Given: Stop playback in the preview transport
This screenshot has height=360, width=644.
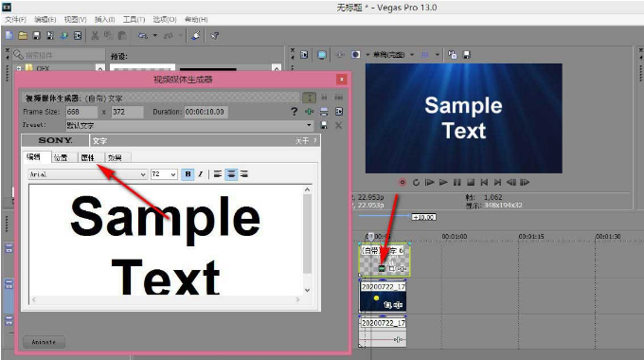Looking at the screenshot, I should pyautogui.click(x=471, y=182).
